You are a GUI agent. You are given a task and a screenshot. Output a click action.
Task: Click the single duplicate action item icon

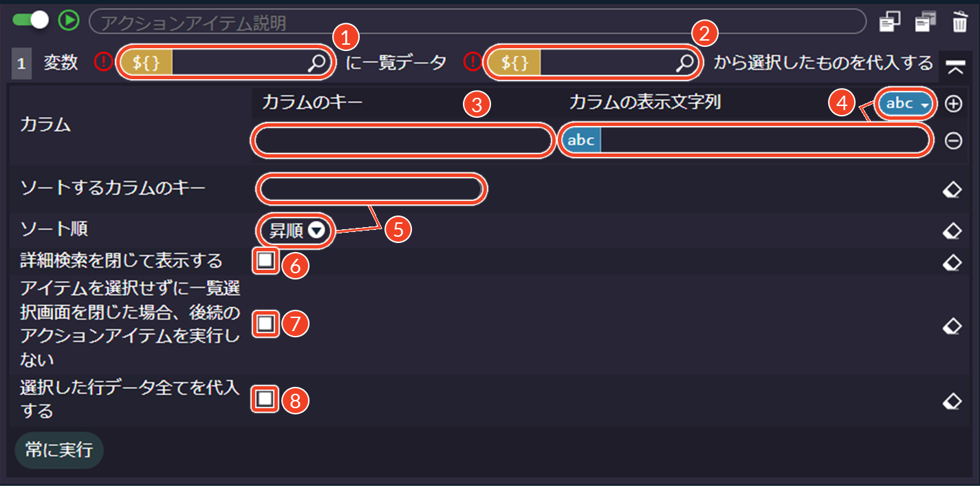[890, 22]
